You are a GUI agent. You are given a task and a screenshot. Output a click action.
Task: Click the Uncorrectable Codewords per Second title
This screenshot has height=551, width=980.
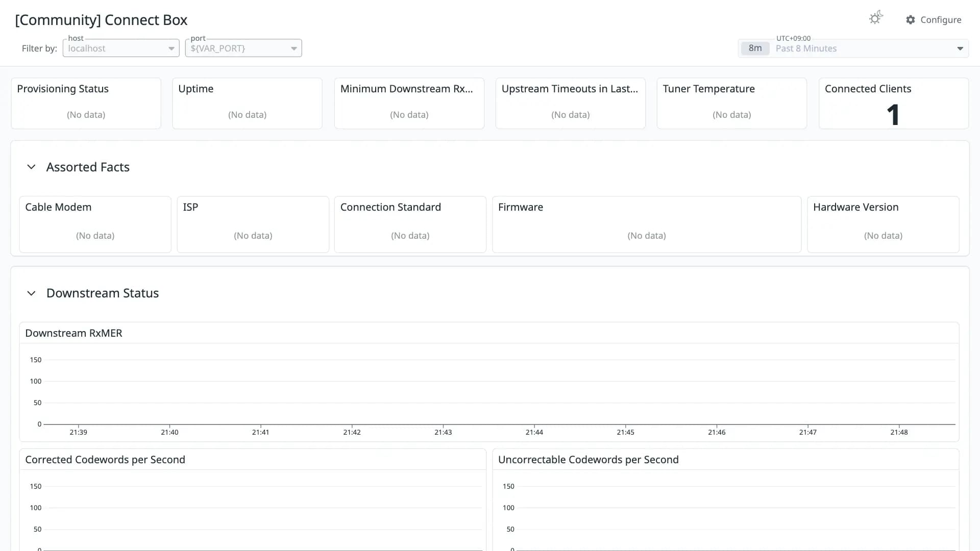589,460
